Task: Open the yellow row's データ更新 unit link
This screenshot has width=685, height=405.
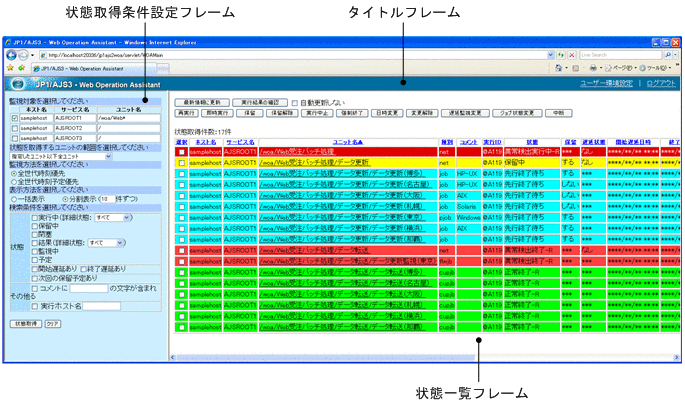Action: pos(315,163)
